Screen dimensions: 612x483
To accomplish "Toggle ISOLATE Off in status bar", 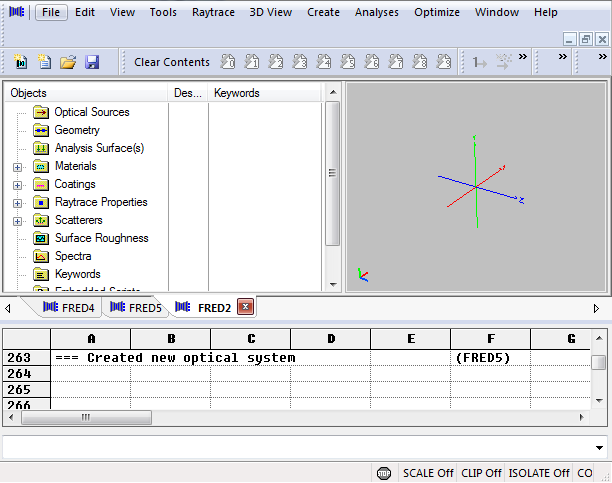I will pyautogui.click(x=538, y=473).
